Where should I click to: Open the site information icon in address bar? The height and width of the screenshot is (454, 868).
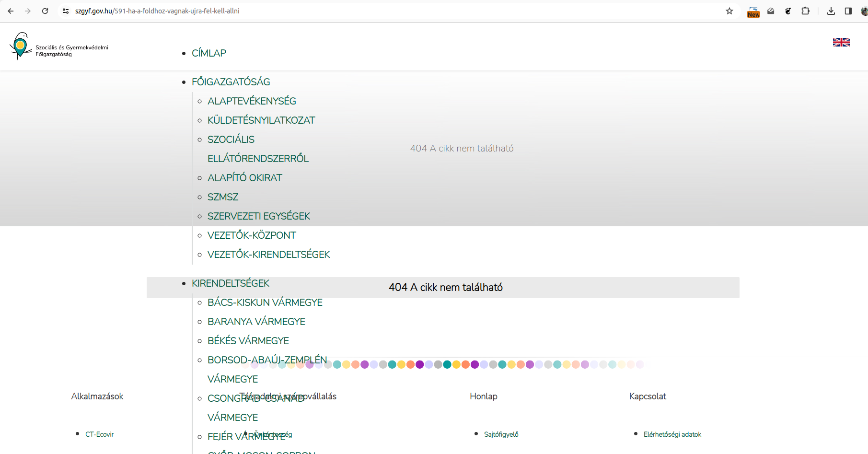click(x=66, y=11)
